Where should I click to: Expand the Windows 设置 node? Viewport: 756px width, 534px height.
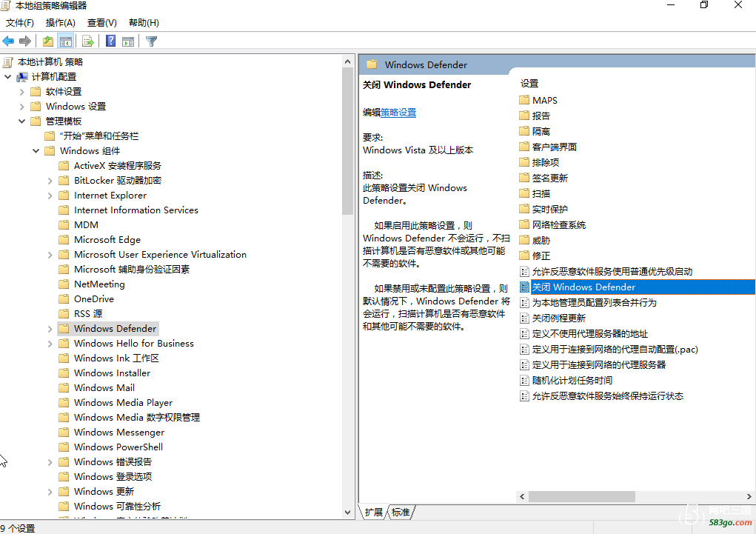tap(21, 107)
